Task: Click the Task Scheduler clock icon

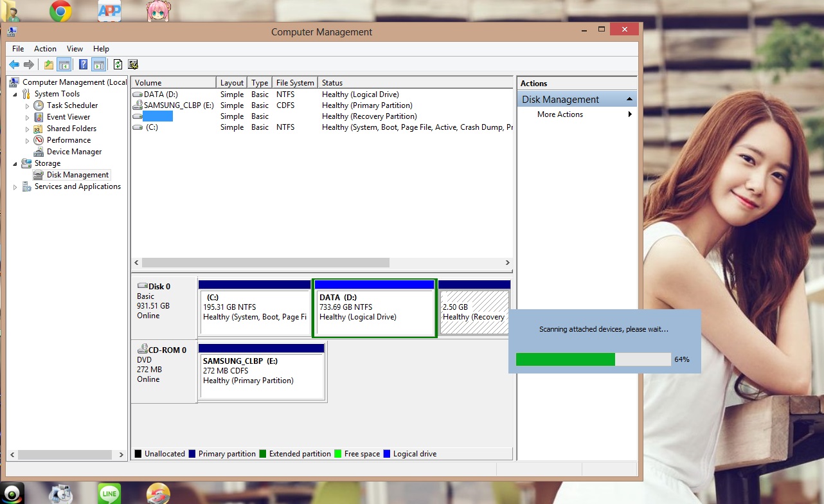Action: 39,105
